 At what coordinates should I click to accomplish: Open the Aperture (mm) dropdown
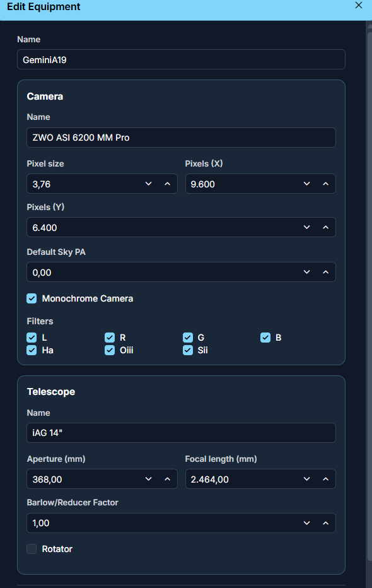point(149,479)
